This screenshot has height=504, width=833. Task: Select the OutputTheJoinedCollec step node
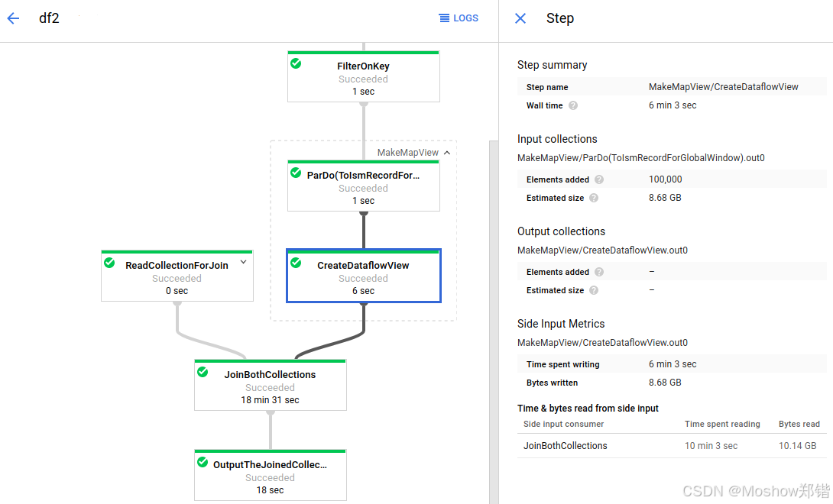(270, 473)
